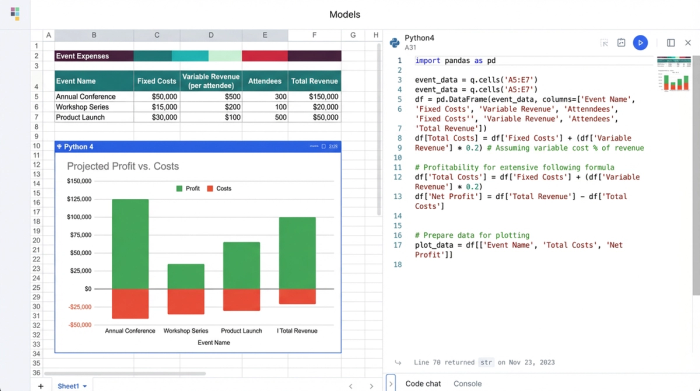Click the str return type badge
Image resolution: width=700 pixels, height=391 pixels.
[486, 362]
